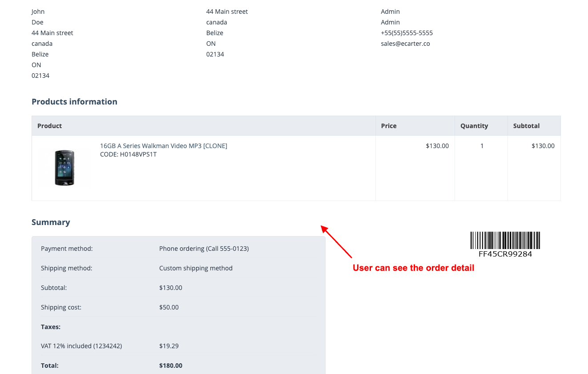Screen dimensions: 588x374
Task: Click the Summary heading
Action: click(51, 222)
